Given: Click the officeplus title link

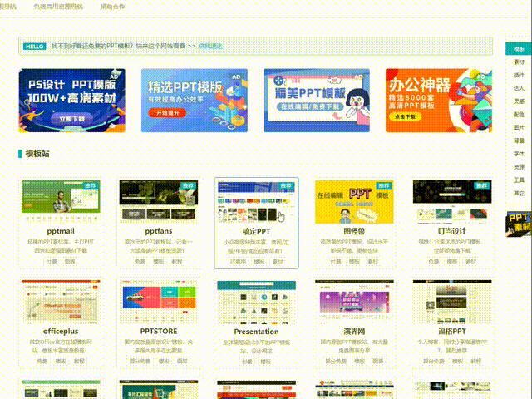Looking at the screenshot, I should tap(61, 331).
